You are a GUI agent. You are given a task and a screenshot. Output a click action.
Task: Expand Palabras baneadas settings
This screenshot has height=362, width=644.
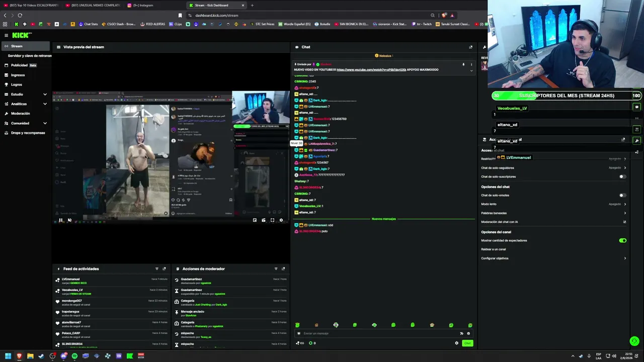(553, 213)
